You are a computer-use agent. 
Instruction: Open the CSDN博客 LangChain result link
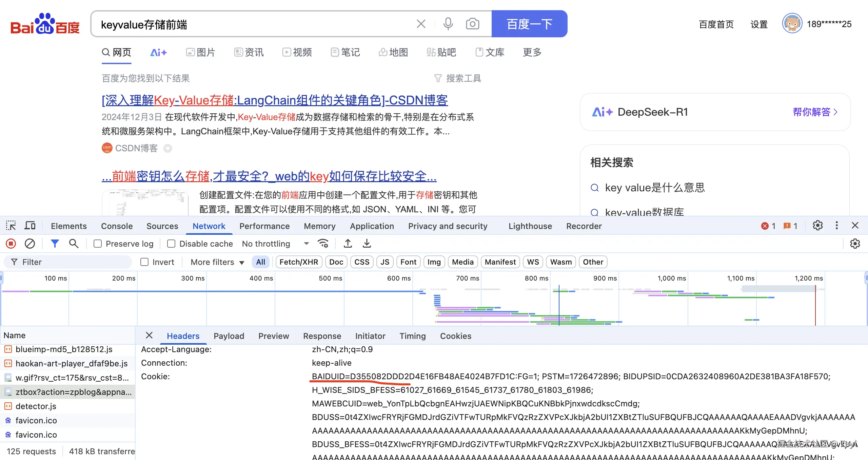275,100
